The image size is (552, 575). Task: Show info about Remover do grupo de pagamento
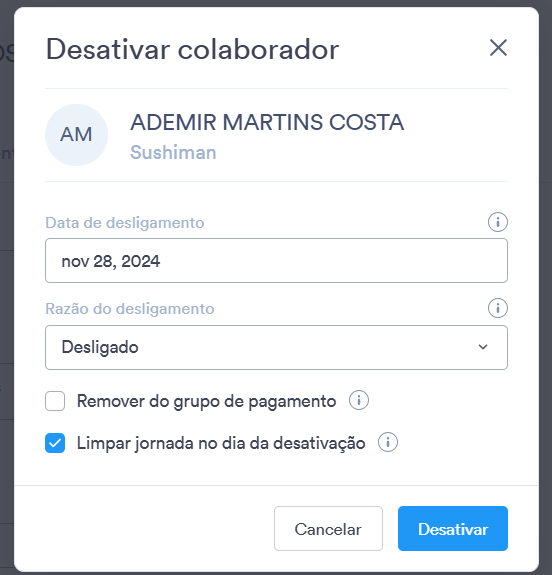359,400
